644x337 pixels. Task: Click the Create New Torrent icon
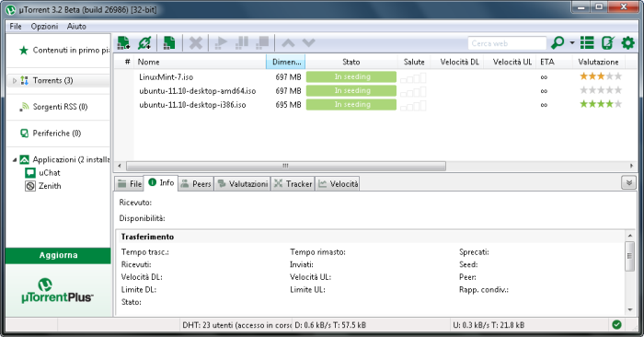pyautogui.click(x=169, y=42)
